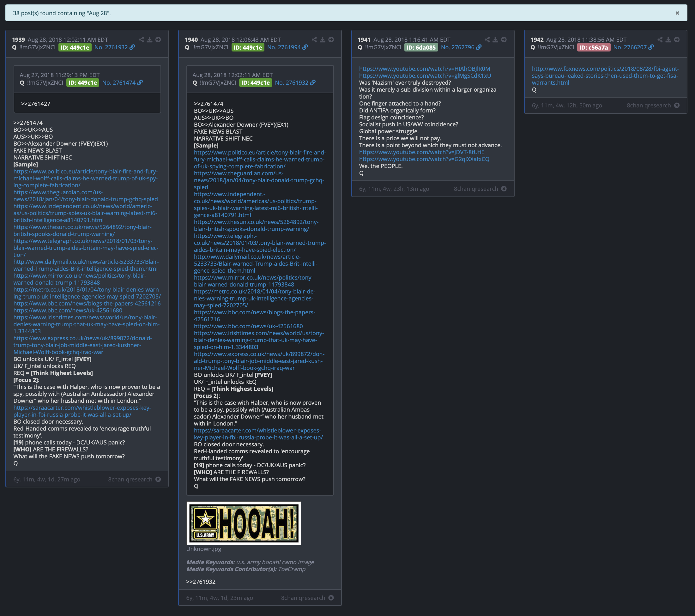Click circle-x icon in post 1939 footer
Image resolution: width=695 pixels, height=616 pixels.
158,479
